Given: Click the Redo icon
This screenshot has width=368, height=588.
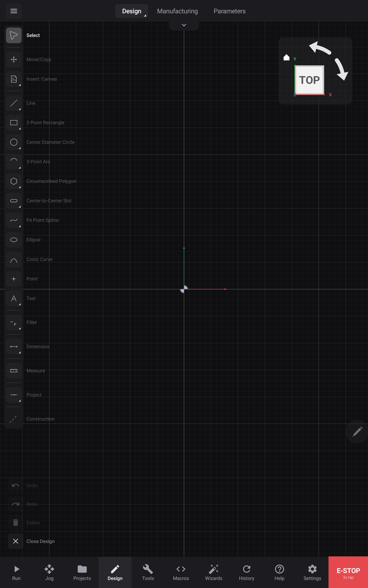Looking at the screenshot, I should (x=16, y=504).
